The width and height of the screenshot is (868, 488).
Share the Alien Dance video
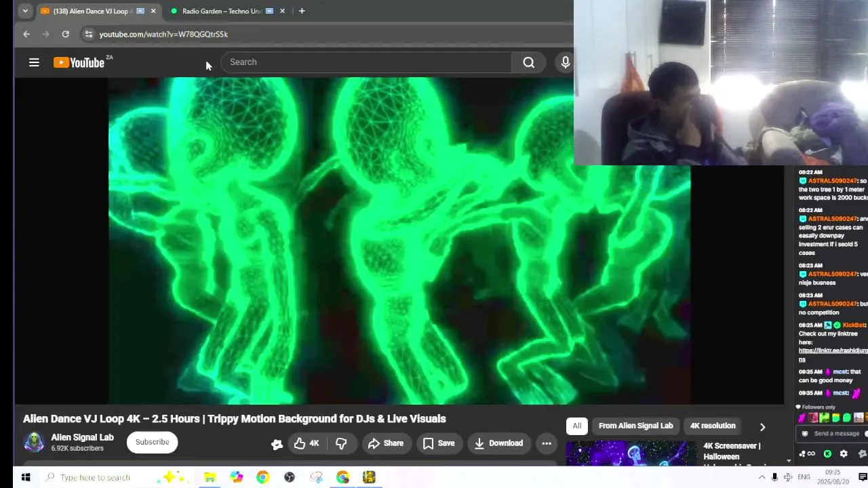click(386, 443)
